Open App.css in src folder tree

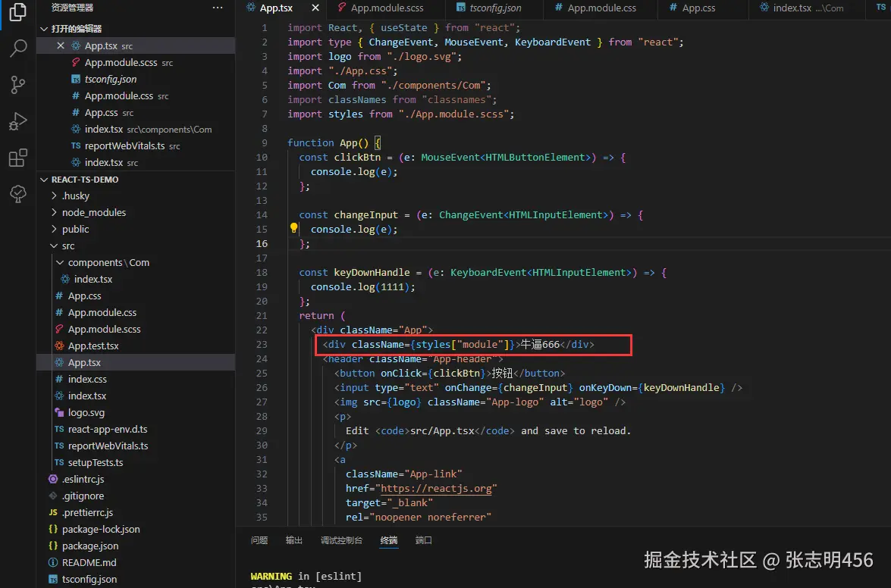click(136, 296)
